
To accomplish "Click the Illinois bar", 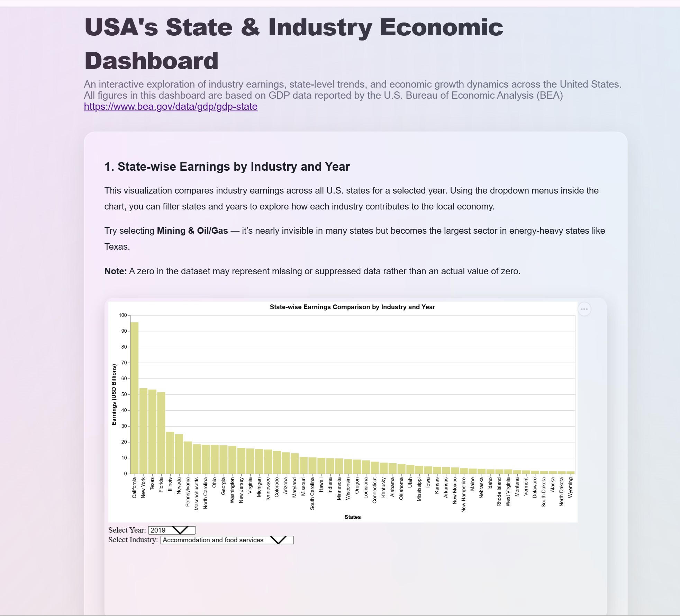I will pyautogui.click(x=170, y=453).
